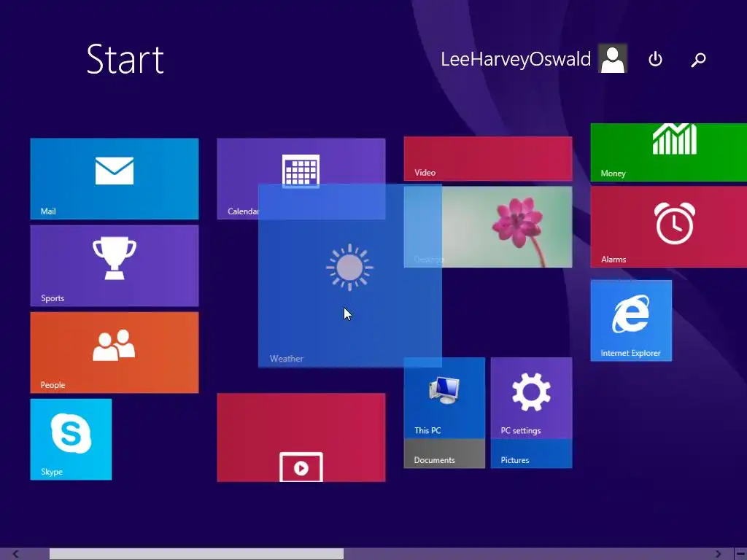Open the Video tile
The width and height of the screenshot is (747, 560).
pos(488,158)
